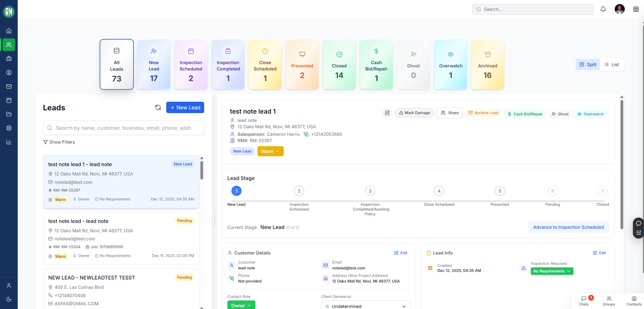This screenshot has width=644, height=309.
Task: Click stage 4 on the Lead Stage progress bar
Action: click(x=439, y=191)
